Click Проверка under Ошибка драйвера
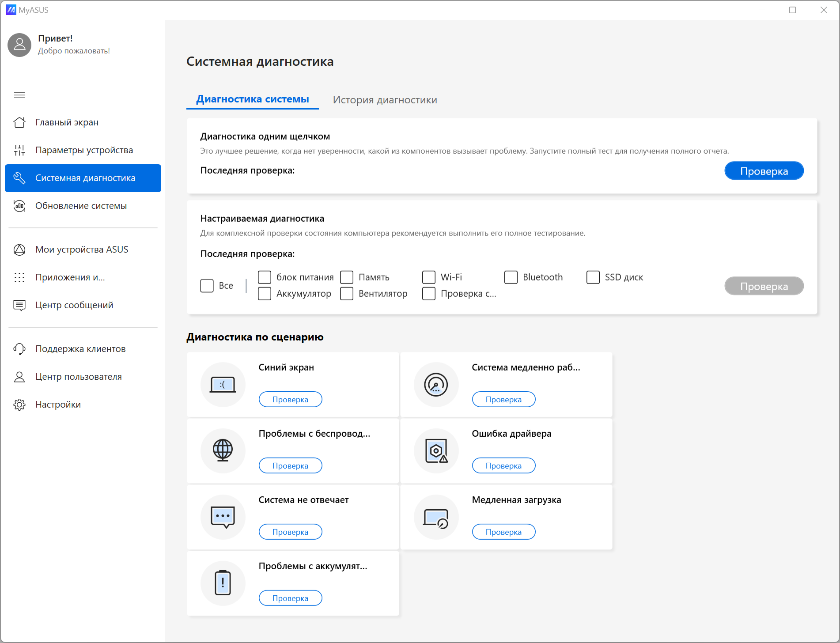Viewport: 840px width, 643px height. (503, 466)
